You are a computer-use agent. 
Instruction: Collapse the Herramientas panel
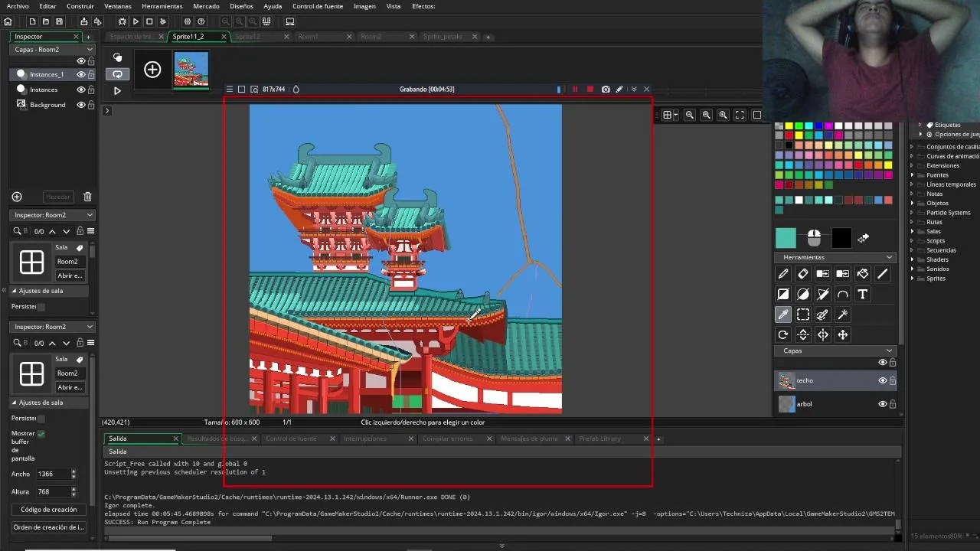coord(889,257)
